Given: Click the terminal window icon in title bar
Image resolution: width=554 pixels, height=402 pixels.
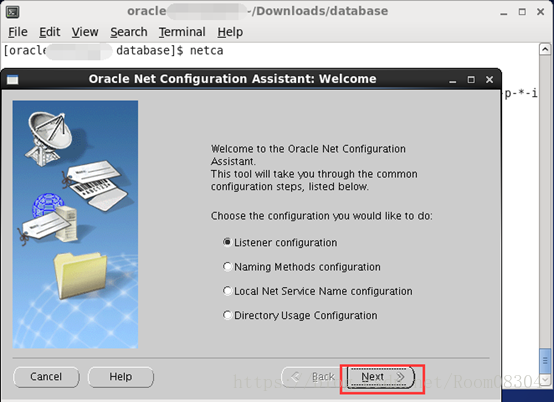Looking at the screenshot, I should (13, 12).
